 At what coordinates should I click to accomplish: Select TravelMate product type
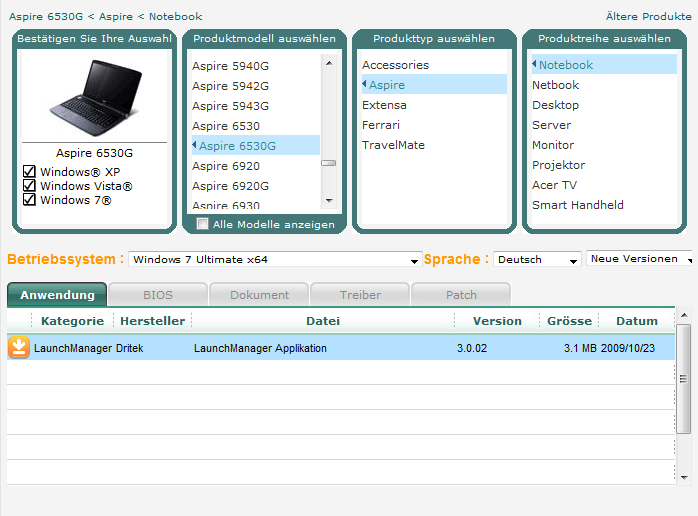[393, 145]
